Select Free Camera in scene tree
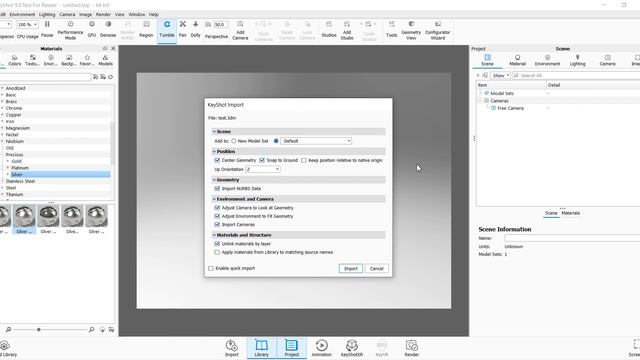This screenshot has width=640, height=360. coord(510,108)
